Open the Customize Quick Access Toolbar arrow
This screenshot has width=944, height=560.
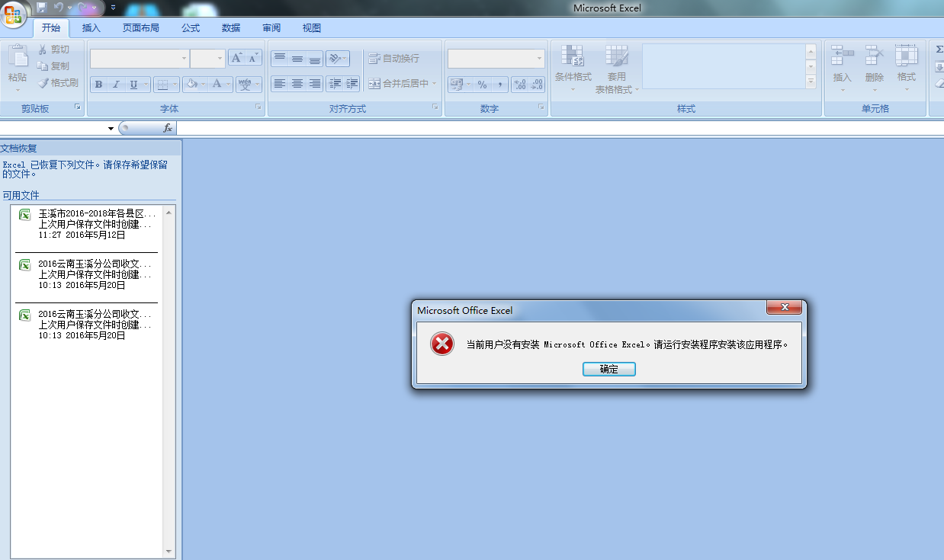[113, 8]
